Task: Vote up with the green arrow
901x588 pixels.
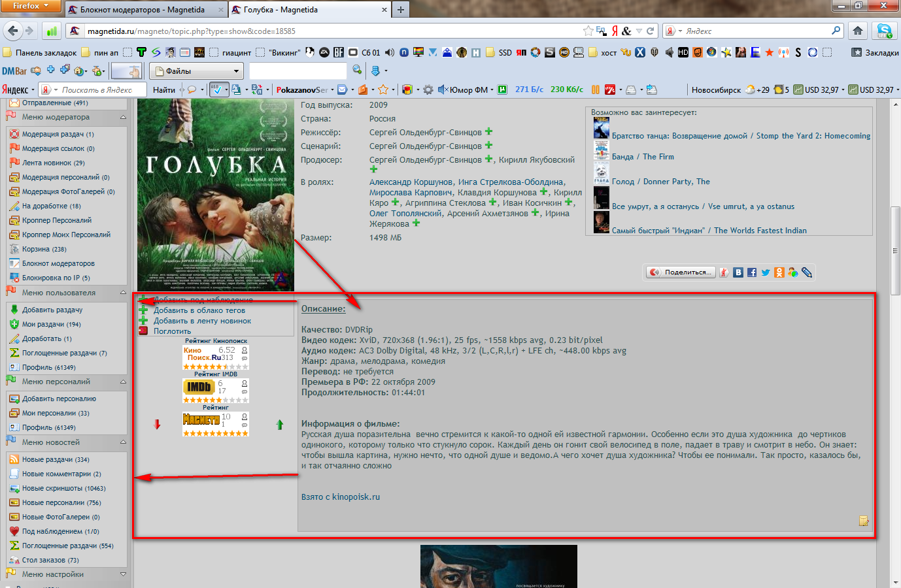Action: (x=279, y=425)
